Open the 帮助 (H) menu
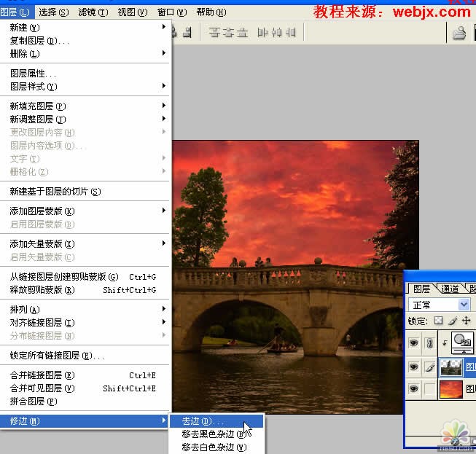 (x=211, y=12)
